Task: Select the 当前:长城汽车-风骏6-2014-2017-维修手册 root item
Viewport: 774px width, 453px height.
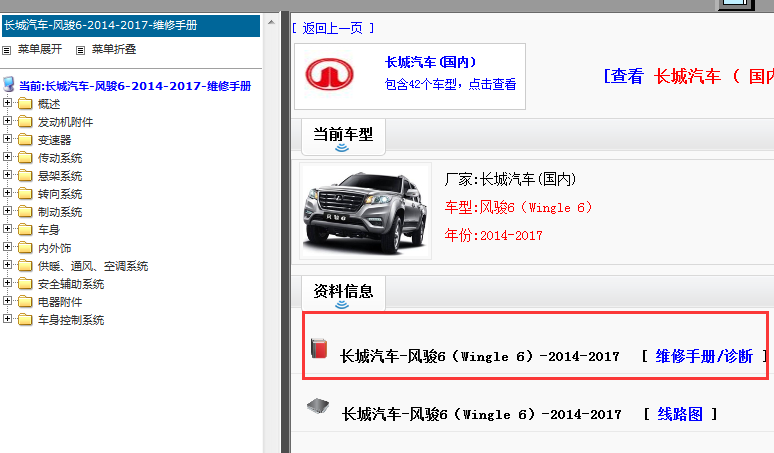Action: [x=135, y=86]
